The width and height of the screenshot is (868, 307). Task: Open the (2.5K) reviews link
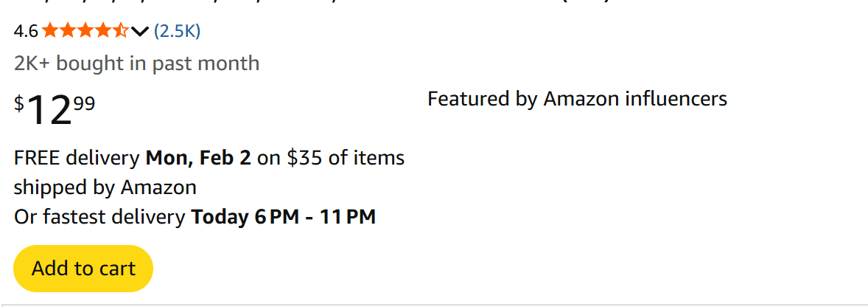(x=177, y=31)
